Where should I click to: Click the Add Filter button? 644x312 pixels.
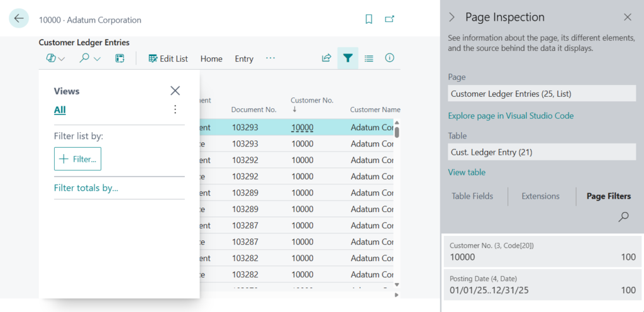(x=77, y=159)
